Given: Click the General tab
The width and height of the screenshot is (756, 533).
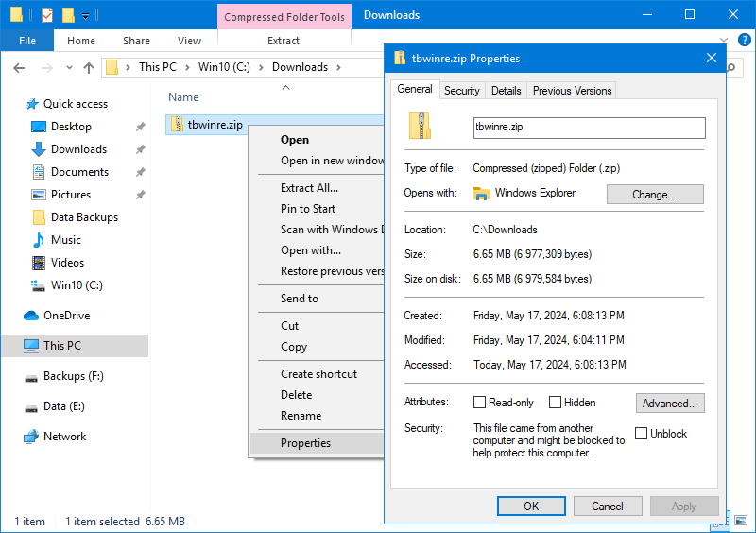Looking at the screenshot, I should [415, 89].
